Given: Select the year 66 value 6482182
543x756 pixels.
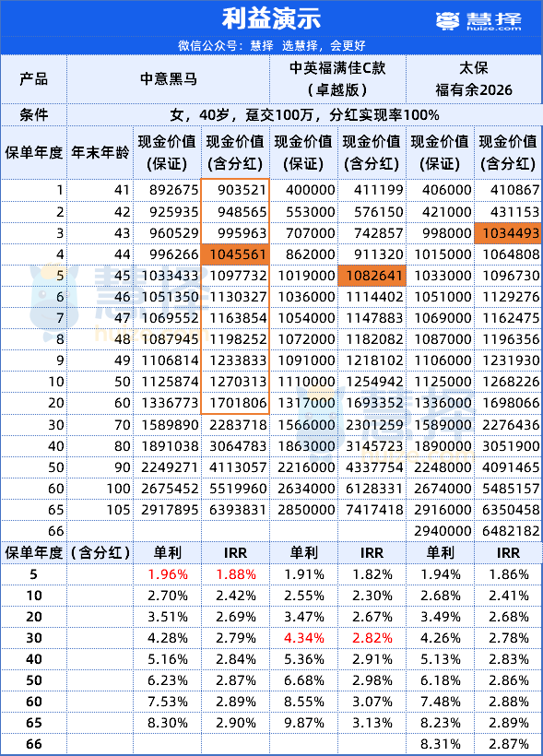Looking at the screenshot, I should click(x=508, y=531).
